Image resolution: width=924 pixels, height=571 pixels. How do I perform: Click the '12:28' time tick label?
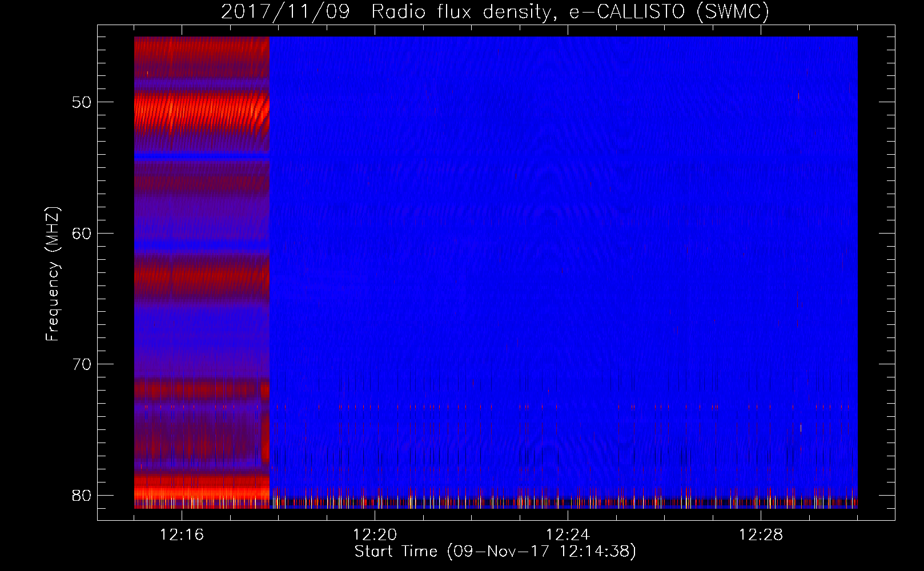point(761,535)
